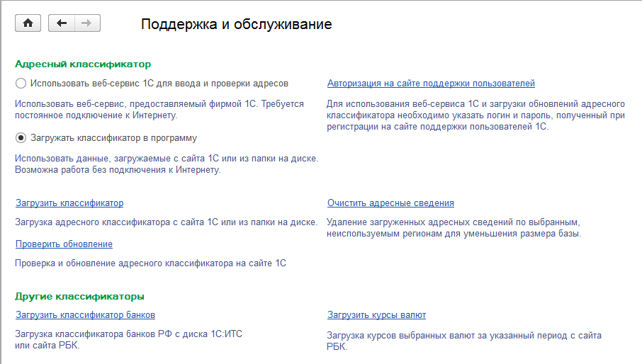The width and height of the screenshot is (642, 364).
Task: Click description 'Загрузка классификатора банков РФ с диска'
Action: (x=111, y=334)
